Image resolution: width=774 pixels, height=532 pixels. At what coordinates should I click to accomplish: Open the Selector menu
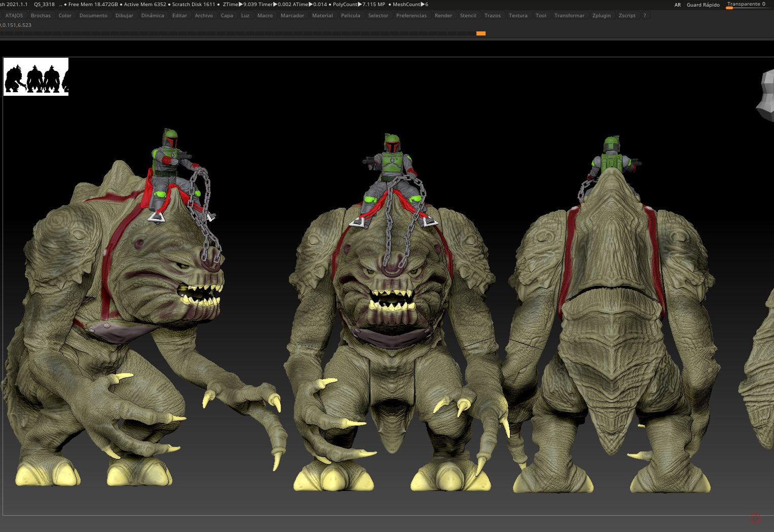click(378, 16)
